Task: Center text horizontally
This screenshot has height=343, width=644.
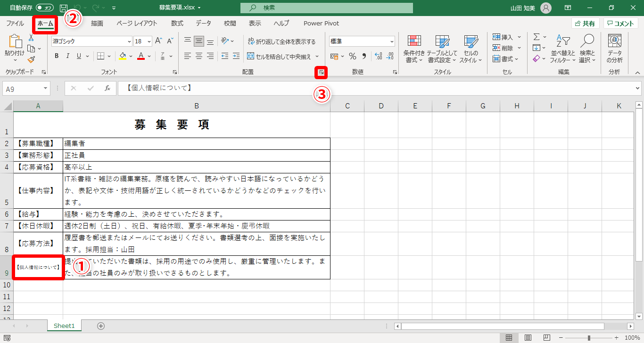Action: pyautogui.click(x=199, y=56)
